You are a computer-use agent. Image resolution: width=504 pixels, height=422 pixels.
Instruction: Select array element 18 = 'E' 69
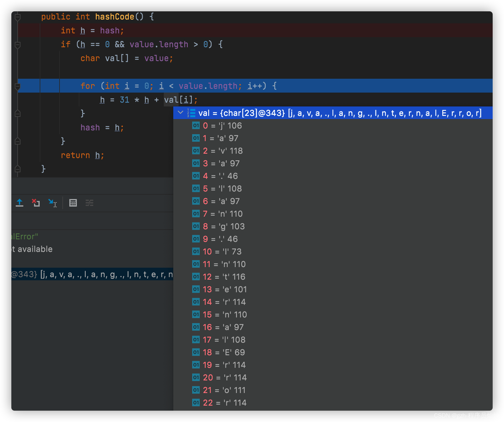tap(333, 352)
